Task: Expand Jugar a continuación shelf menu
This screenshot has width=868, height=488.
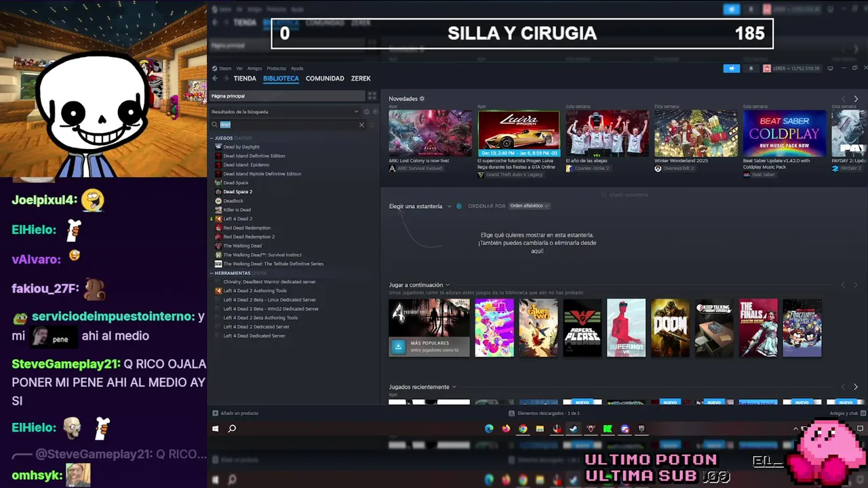Action: 448,285
